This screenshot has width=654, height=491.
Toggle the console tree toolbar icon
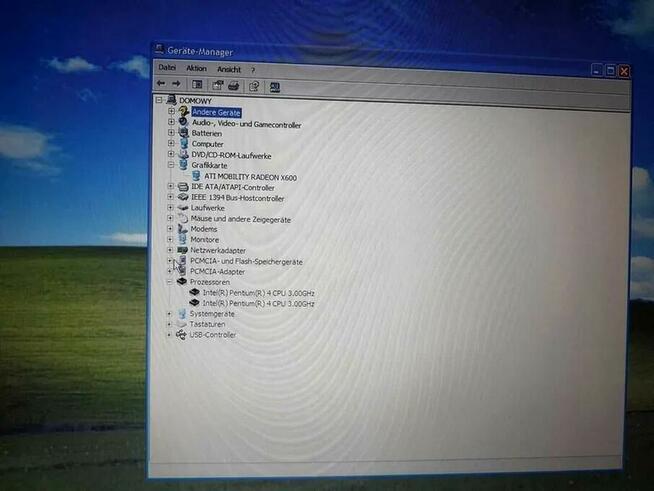click(197, 85)
